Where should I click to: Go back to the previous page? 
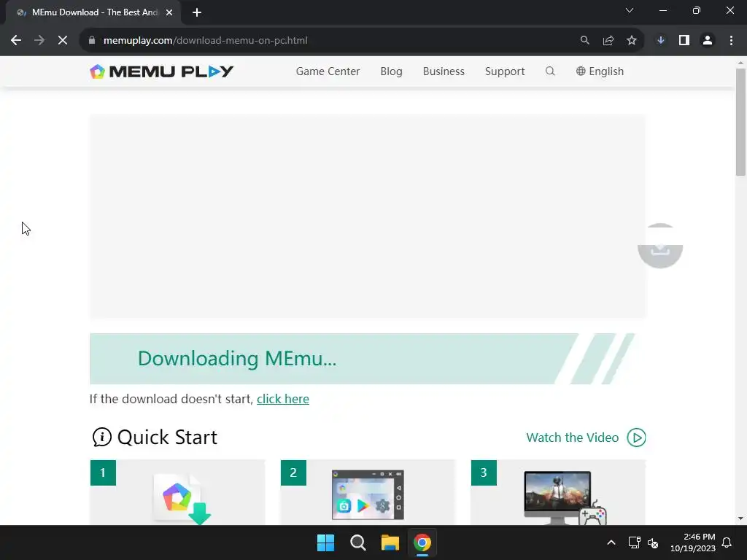tap(16, 41)
